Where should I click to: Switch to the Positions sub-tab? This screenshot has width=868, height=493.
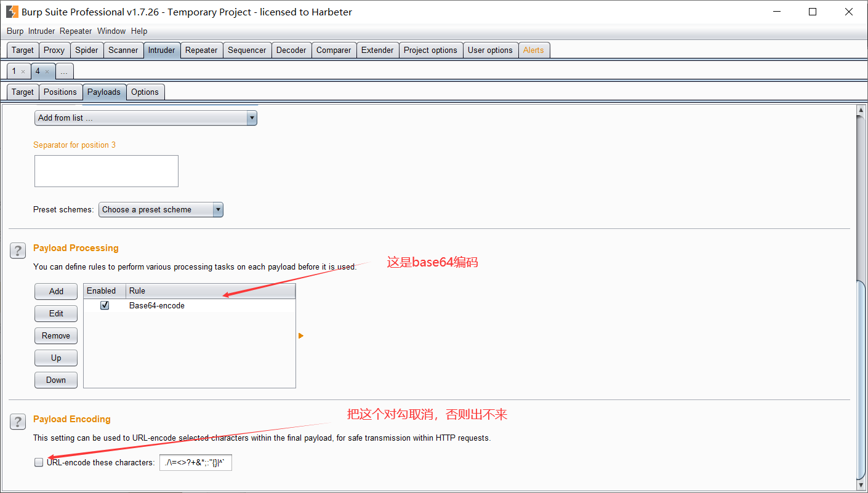(x=60, y=92)
